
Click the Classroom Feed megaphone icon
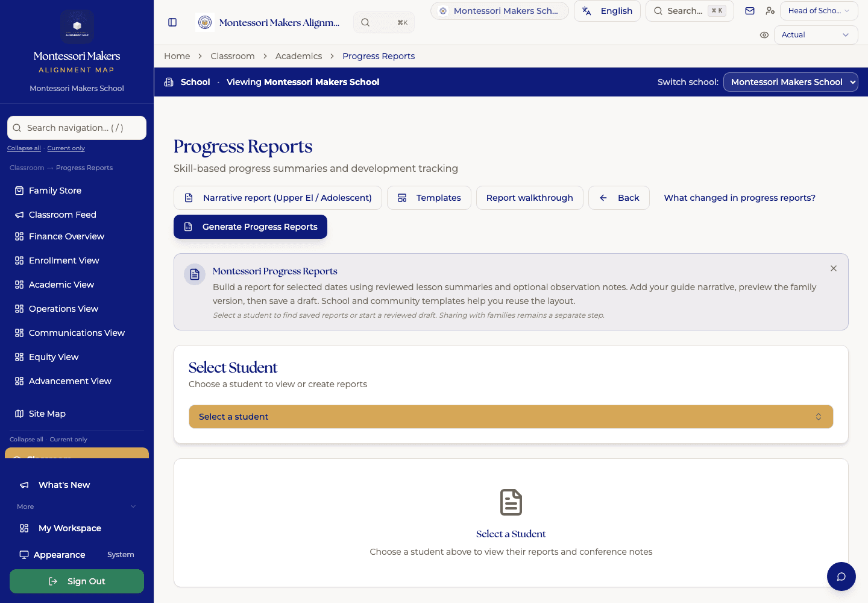[x=19, y=215]
